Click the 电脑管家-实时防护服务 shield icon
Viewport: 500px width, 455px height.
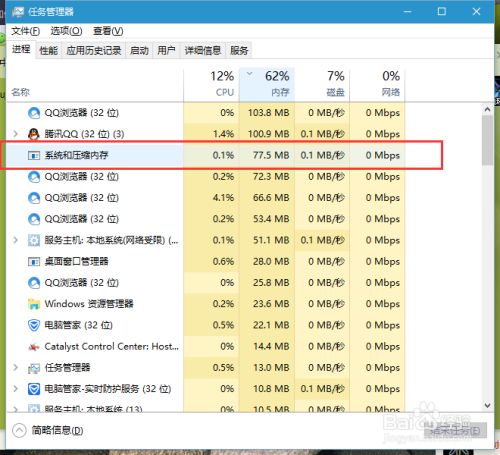coord(34,389)
